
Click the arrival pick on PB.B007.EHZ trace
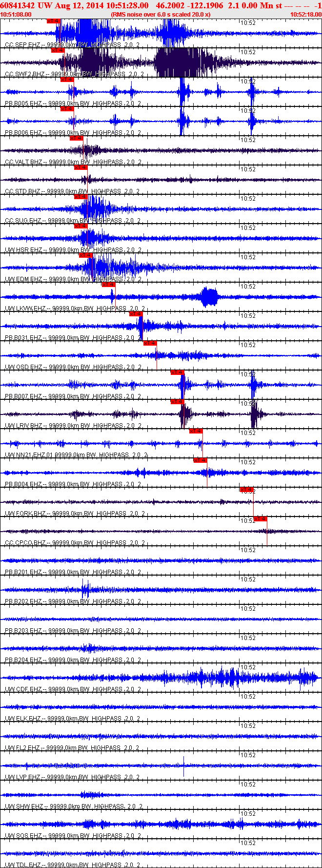coord(178,372)
